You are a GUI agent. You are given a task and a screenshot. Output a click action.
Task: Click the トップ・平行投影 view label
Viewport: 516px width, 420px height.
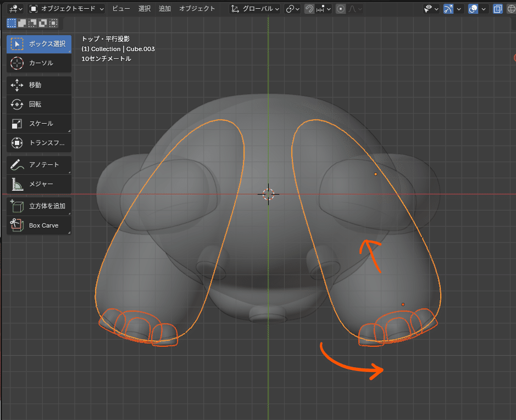(x=106, y=39)
